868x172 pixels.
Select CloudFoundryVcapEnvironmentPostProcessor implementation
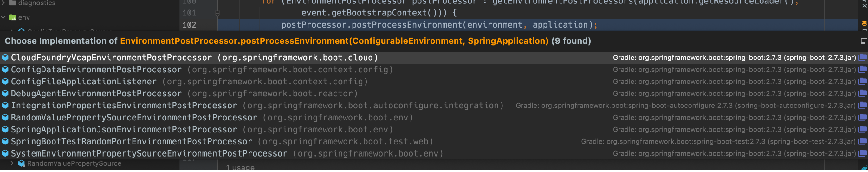[434, 58]
